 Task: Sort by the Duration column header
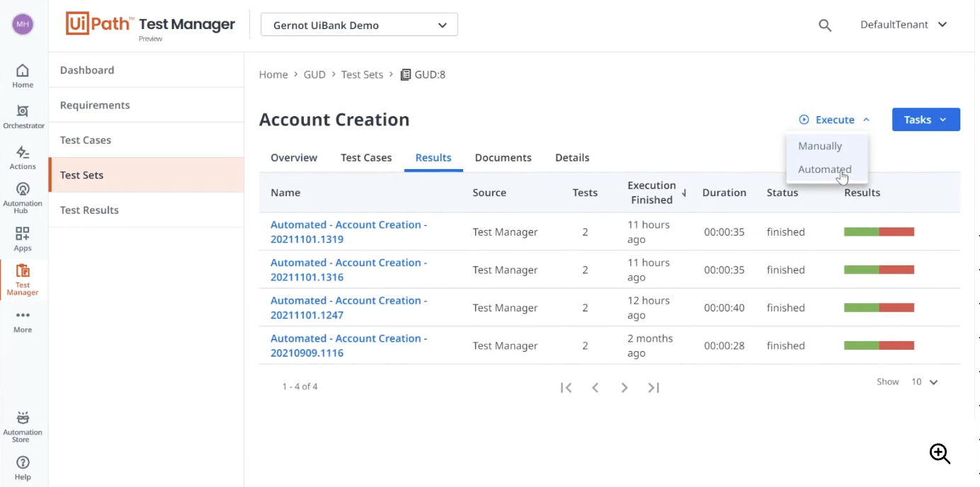tap(724, 193)
